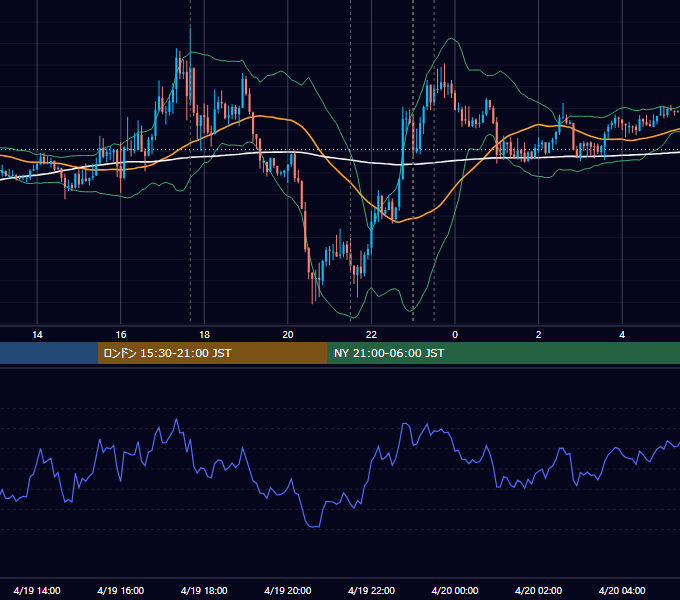Click the 22 hour label on the chart axis
The image size is (680, 600).
coord(371,335)
